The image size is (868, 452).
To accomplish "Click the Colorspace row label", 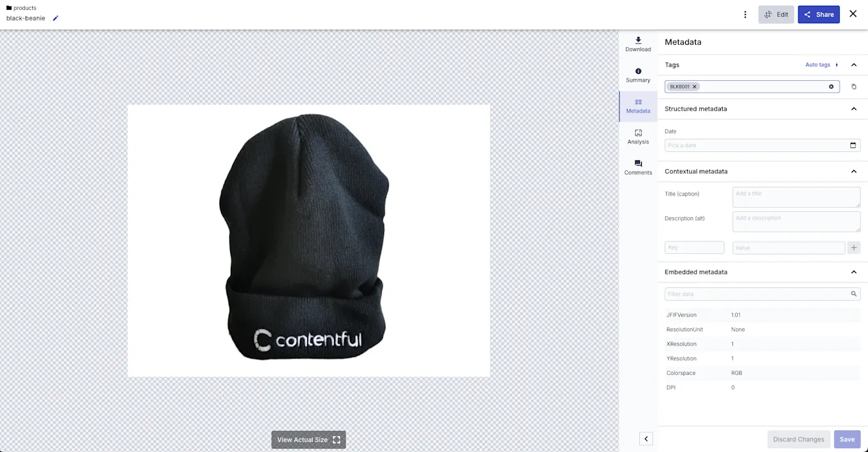I will pos(681,373).
